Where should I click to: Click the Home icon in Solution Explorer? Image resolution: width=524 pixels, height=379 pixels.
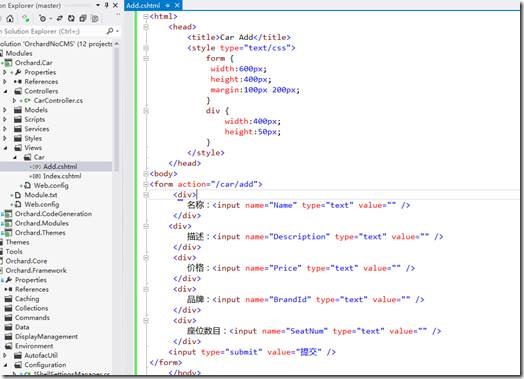pyautogui.click(x=10, y=18)
